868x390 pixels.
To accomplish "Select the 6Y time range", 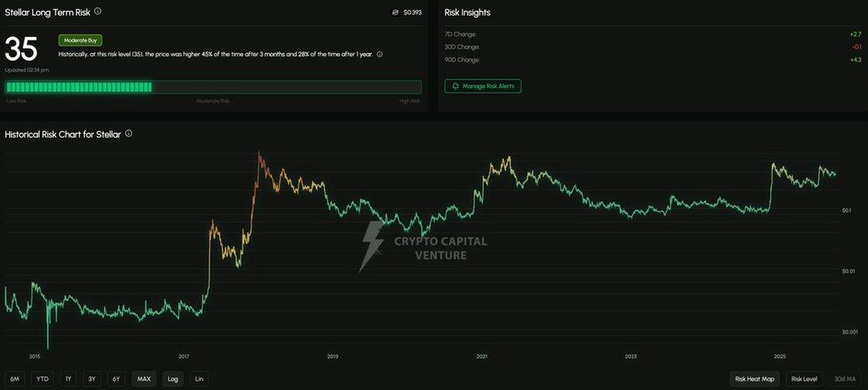I will pyautogui.click(x=116, y=379).
